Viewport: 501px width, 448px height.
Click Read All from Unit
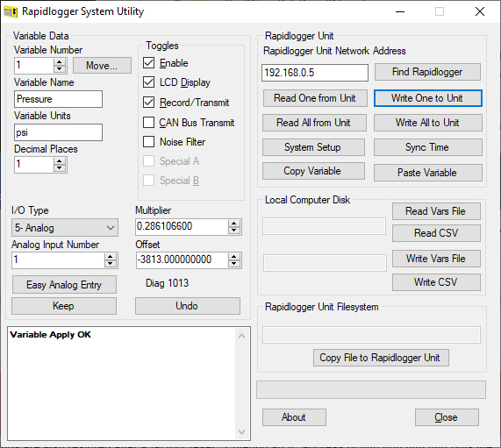pyautogui.click(x=314, y=123)
